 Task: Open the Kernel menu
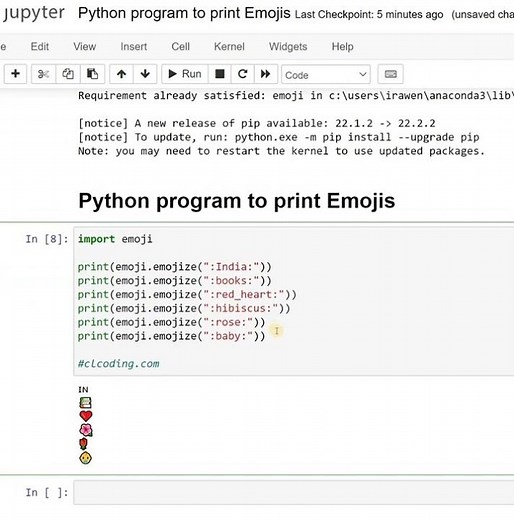(229, 46)
